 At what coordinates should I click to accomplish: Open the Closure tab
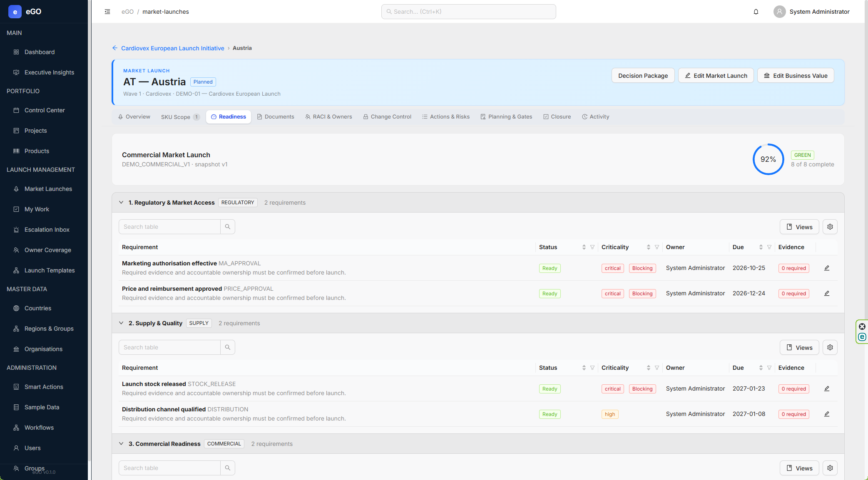[x=557, y=117]
